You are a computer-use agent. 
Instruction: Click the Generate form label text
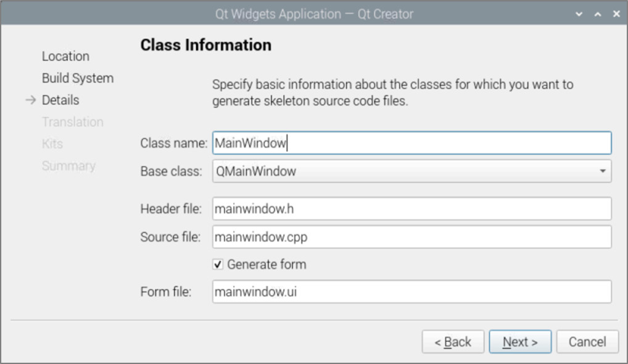pos(266,265)
